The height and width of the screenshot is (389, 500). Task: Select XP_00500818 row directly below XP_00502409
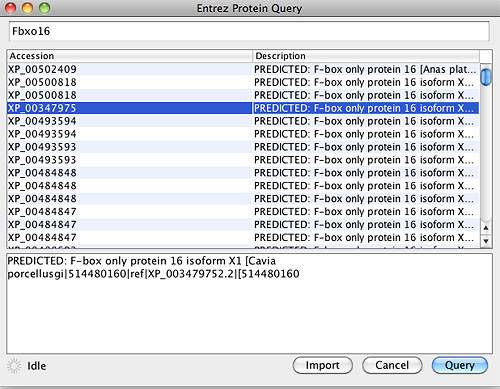(x=243, y=82)
